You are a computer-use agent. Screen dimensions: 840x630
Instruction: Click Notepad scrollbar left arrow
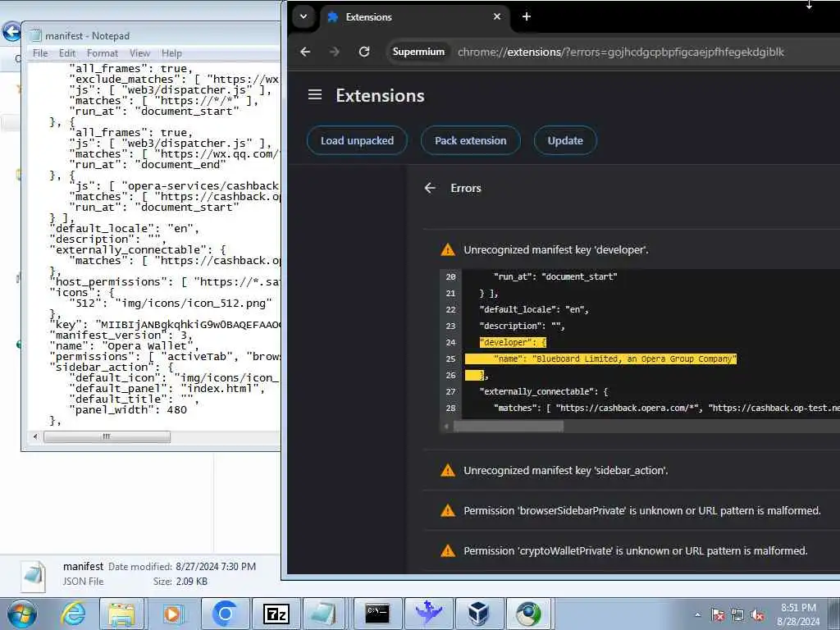pos(35,436)
